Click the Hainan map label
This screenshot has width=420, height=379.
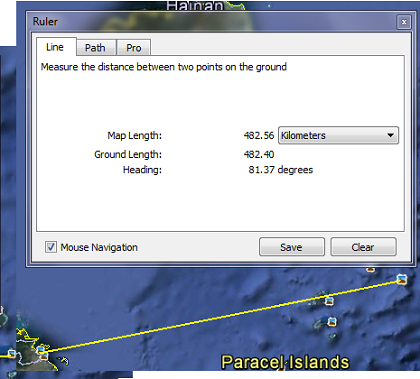195,5
